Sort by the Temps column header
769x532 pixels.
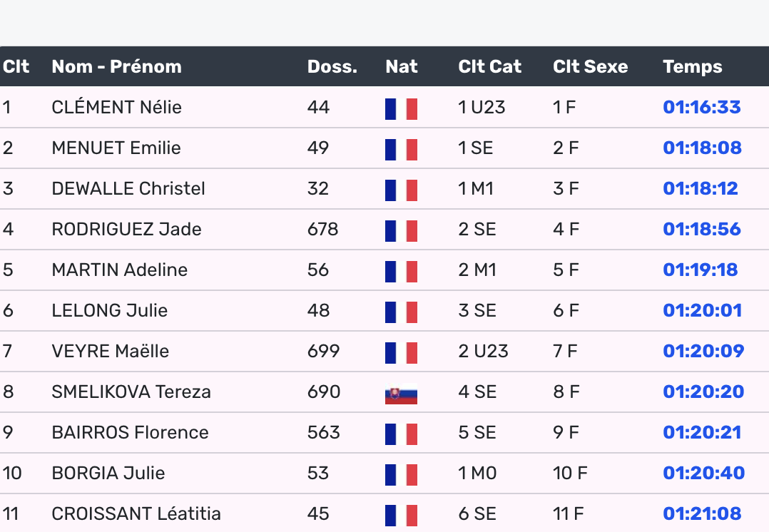[x=692, y=67]
